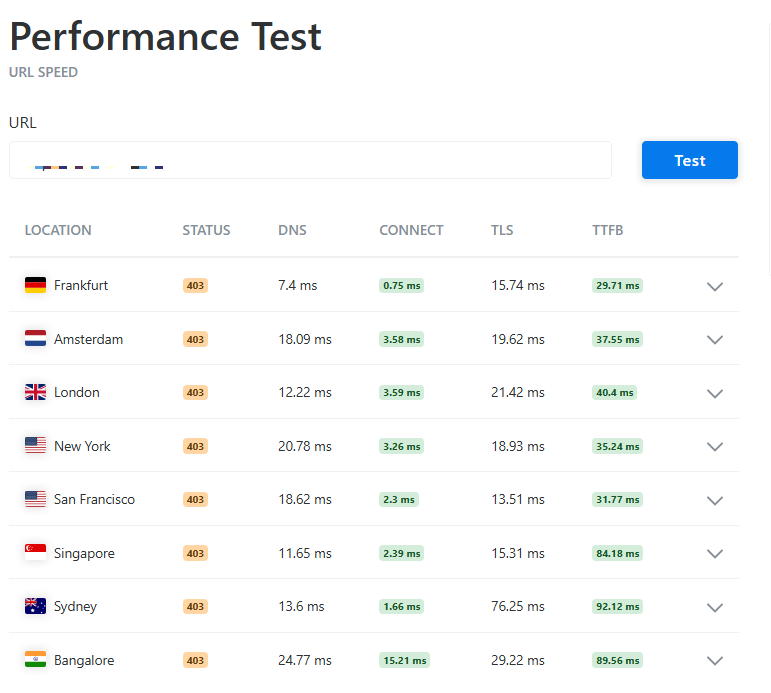Click the Singapore flag icon
The width and height of the screenshot is (771, 693).
[35, 552]
